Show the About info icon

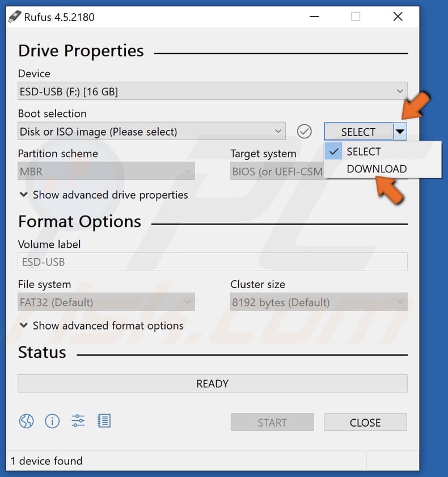click(52, 421)
